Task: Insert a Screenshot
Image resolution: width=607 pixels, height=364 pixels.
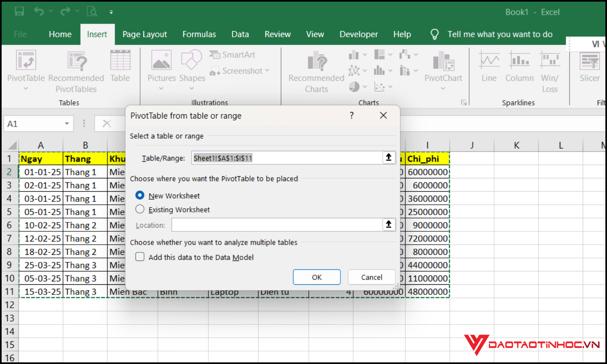Action: click(239, 71)
